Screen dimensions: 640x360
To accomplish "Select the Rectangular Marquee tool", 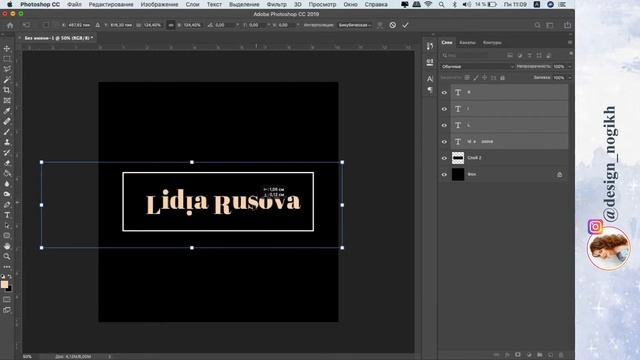I will 7,59.
